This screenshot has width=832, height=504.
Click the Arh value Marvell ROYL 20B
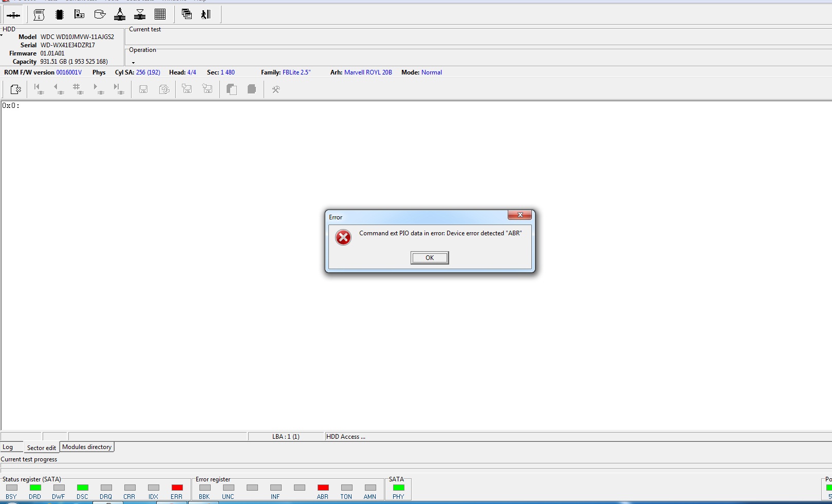click(368, 72)
